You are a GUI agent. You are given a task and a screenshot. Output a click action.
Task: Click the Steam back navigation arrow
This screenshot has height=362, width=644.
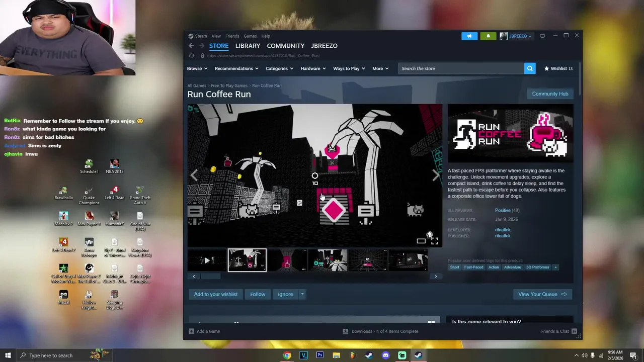191,46
